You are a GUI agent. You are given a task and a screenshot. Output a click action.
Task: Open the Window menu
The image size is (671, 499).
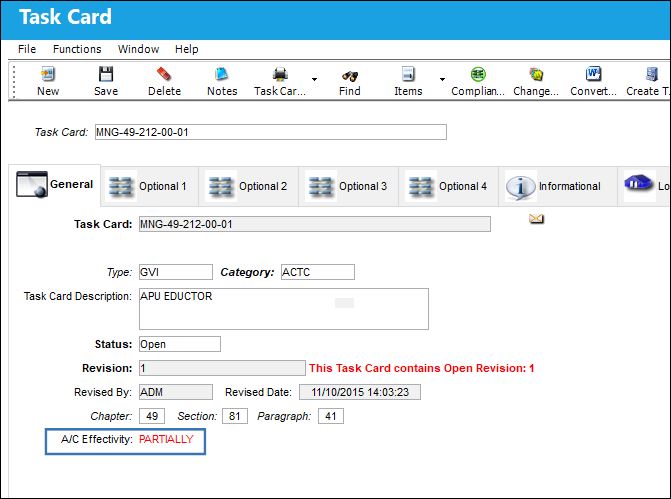point(138,49)
